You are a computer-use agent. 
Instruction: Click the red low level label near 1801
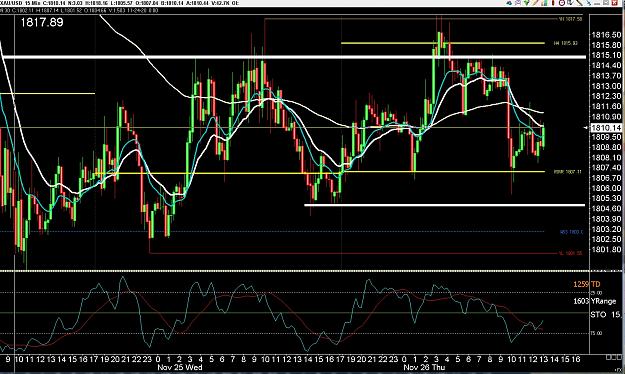[570, 253]
